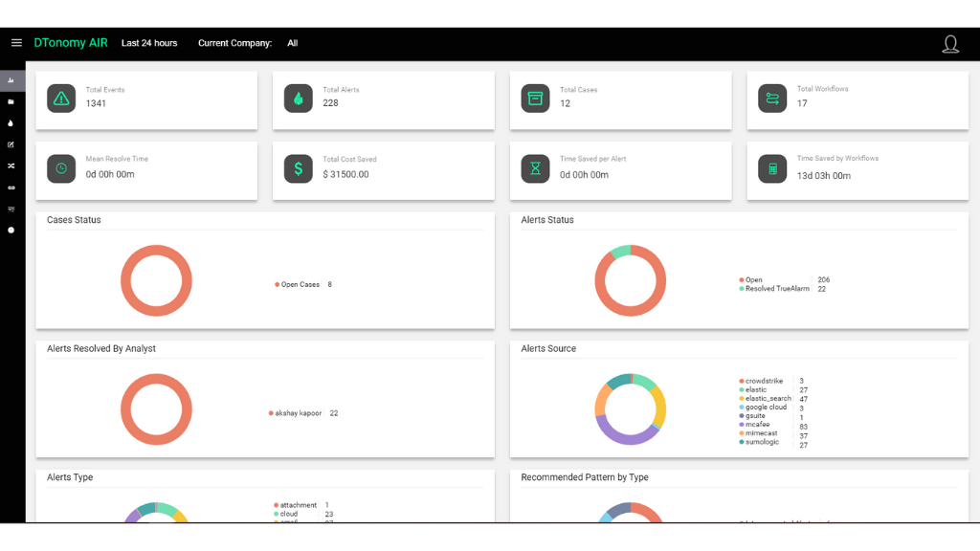Open the Last 24 hours time range
This screenshot has width=980, height=551.
point(149,43)
